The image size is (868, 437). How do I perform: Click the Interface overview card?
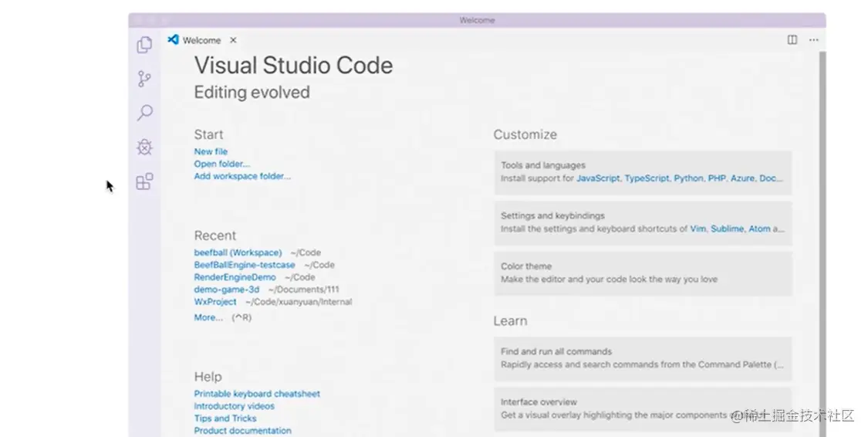tap(643, 408)
